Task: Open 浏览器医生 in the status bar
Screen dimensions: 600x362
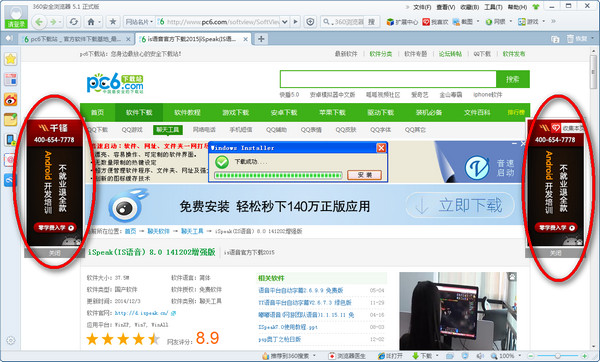Action: tap(347, 356)
